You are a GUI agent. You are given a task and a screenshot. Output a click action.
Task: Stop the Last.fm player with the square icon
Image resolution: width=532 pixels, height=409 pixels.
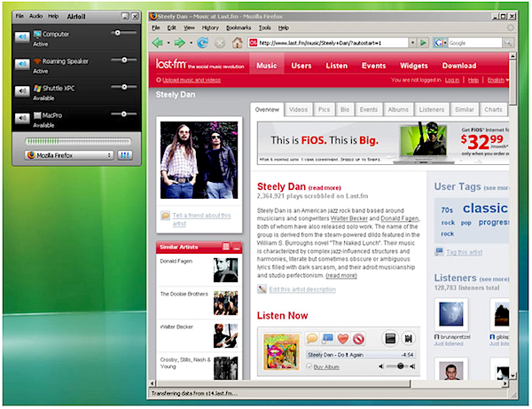(390, 338)
